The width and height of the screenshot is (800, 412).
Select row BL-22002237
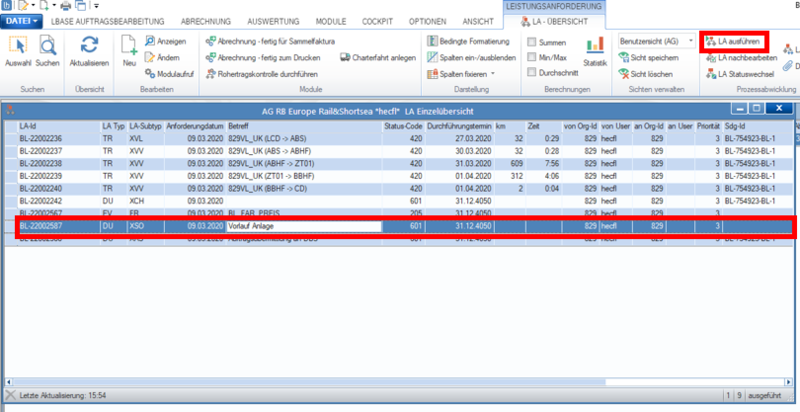[398, 151]
